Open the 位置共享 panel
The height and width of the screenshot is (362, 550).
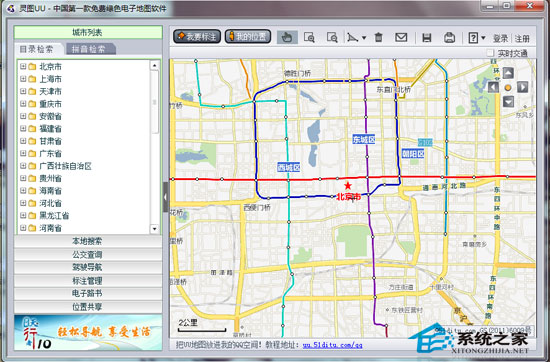(88, 307)
